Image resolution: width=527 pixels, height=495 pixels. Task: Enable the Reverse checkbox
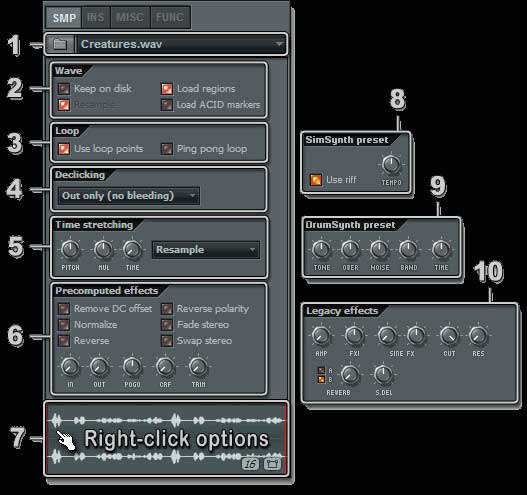64,341
